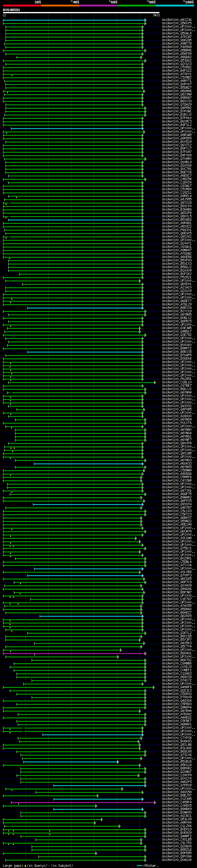
Task: Open the UniRef100_Q5KGY5 hit label
Action: pos(177,23)
